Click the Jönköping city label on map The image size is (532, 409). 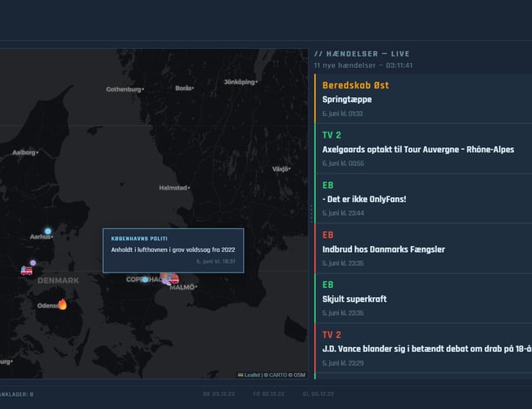(239, 82)
